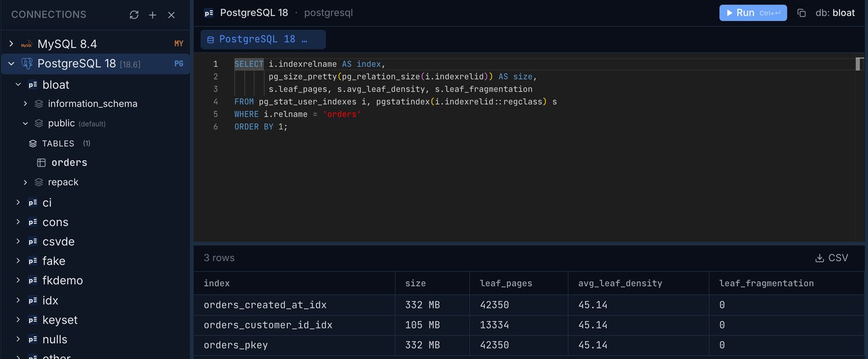This screenshot has height=359, width=868.
Task: Collapse the bloat database node
Action: [18, 84]
